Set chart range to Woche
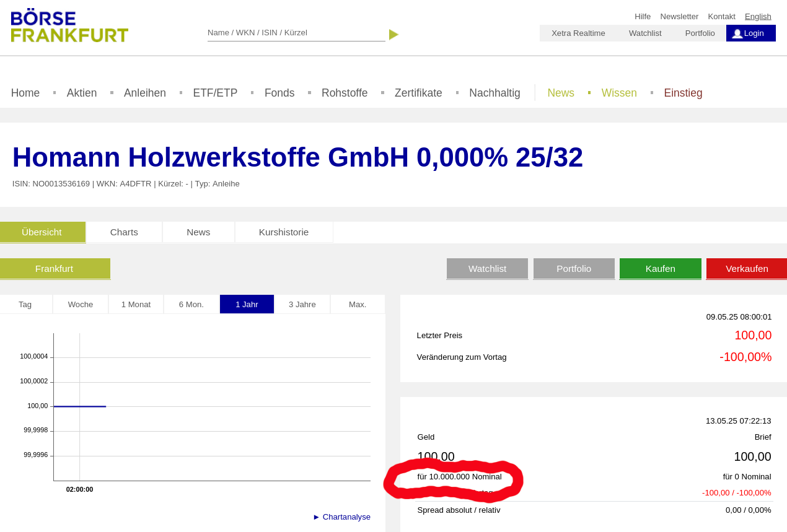The image size is (787, 532). (81, 304)
